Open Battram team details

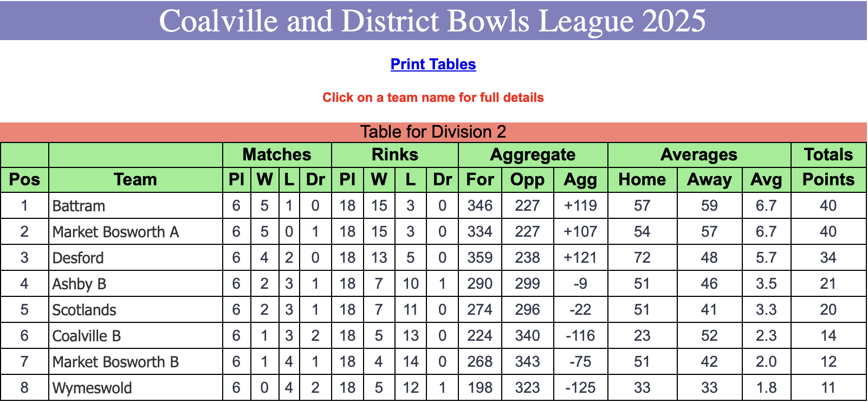click(79, 206)
